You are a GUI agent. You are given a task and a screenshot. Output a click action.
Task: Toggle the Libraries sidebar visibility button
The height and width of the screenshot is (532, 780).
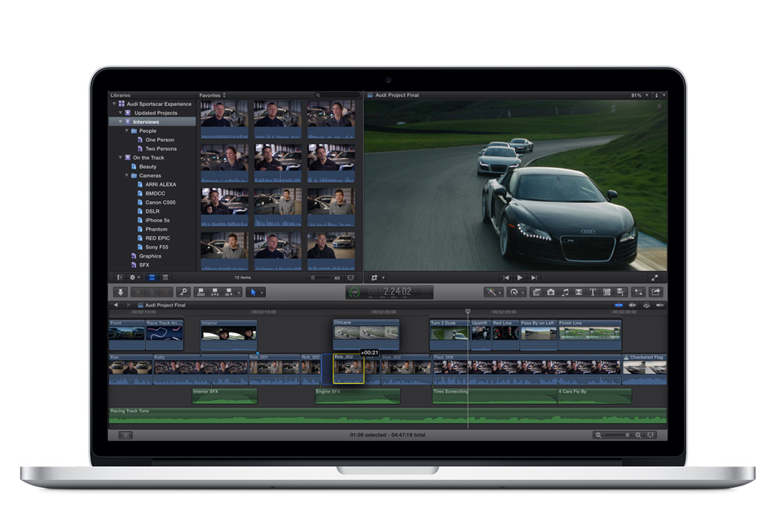(120, 278)
